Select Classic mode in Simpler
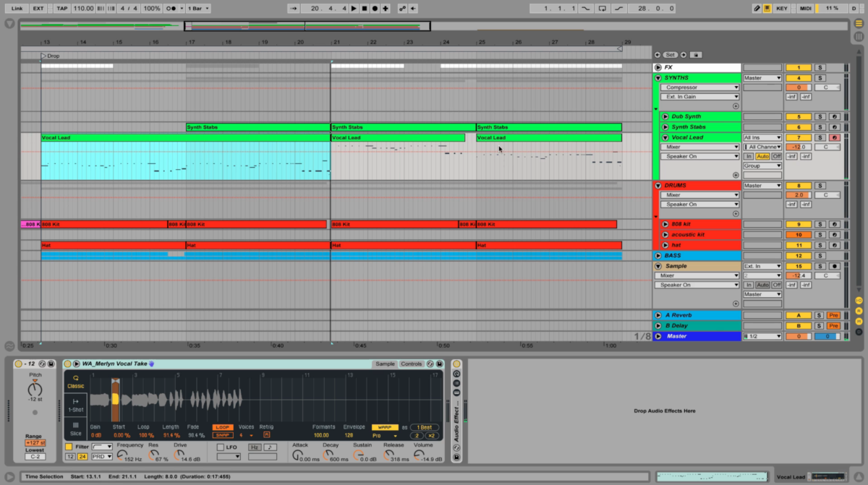Image resolution: width=868 pixels, height=485 pixels. [x=76, y=381]
